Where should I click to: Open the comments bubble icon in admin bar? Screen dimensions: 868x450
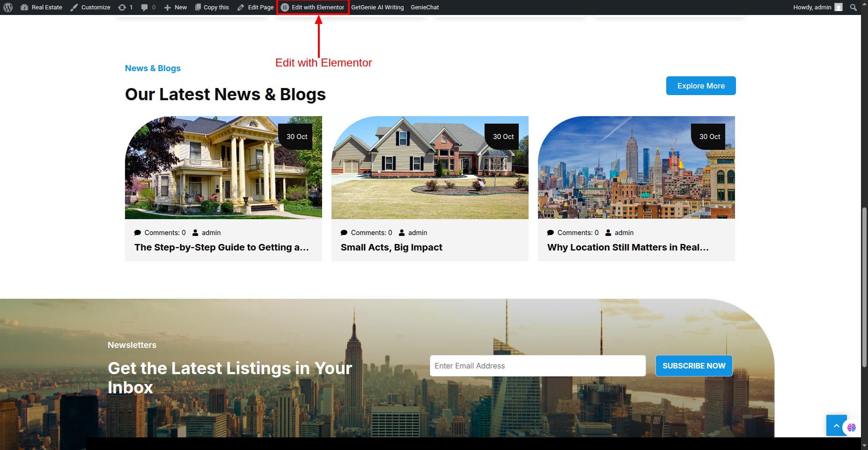148,7
